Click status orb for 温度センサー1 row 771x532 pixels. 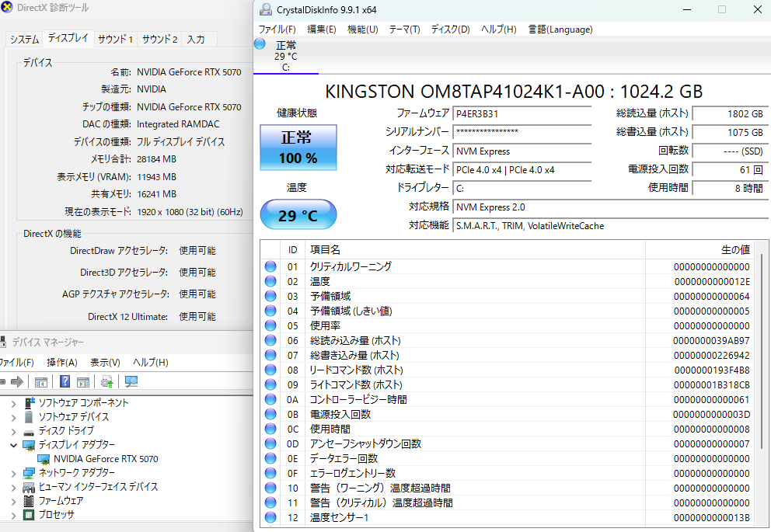(270, 517)
